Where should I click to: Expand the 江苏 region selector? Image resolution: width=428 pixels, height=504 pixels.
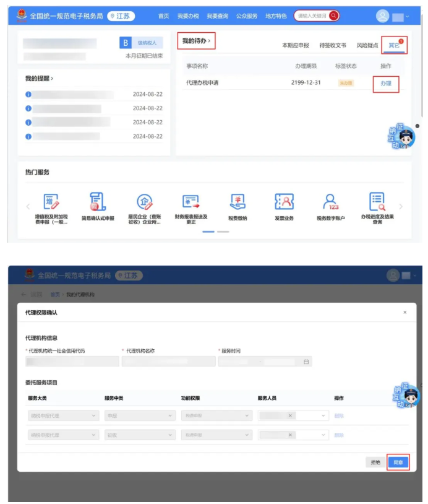point(121,15)
